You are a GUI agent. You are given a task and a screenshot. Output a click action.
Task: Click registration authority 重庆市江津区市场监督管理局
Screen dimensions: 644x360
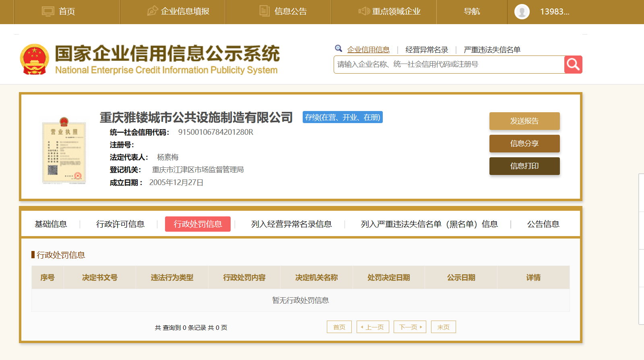coord(198,170)
